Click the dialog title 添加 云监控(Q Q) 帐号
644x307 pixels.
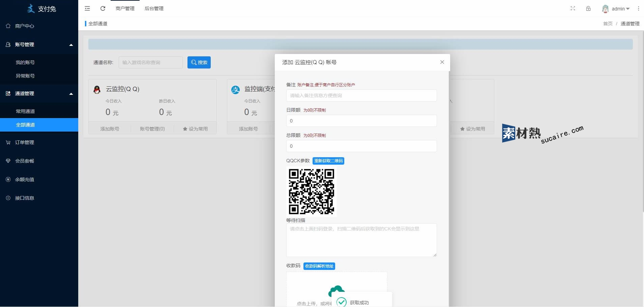(309, 62)
